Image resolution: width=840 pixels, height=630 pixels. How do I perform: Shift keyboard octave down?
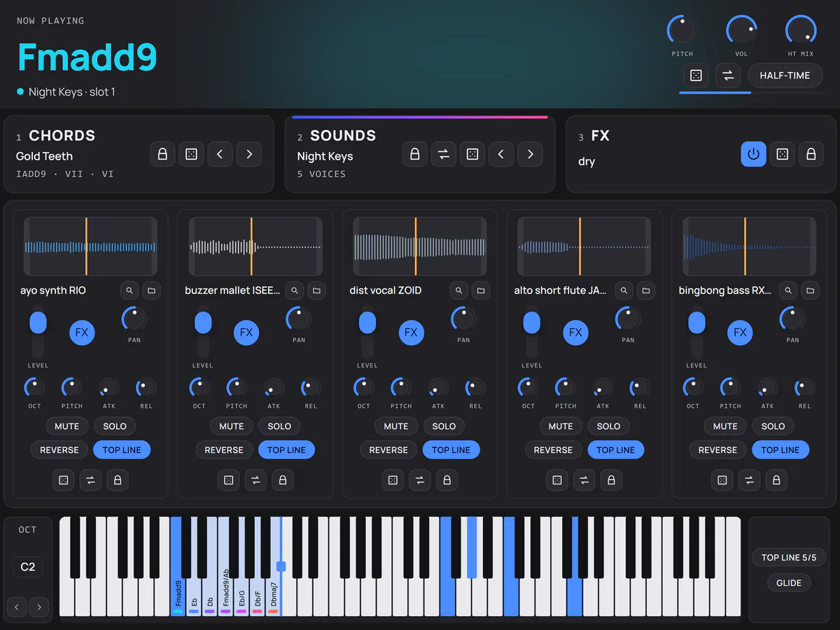click(17, 607)
